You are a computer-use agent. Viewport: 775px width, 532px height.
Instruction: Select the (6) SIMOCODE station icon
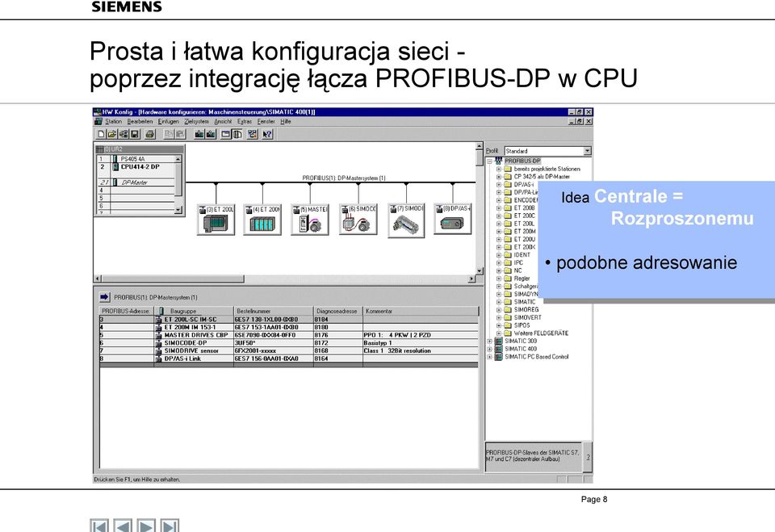point(358,220)
